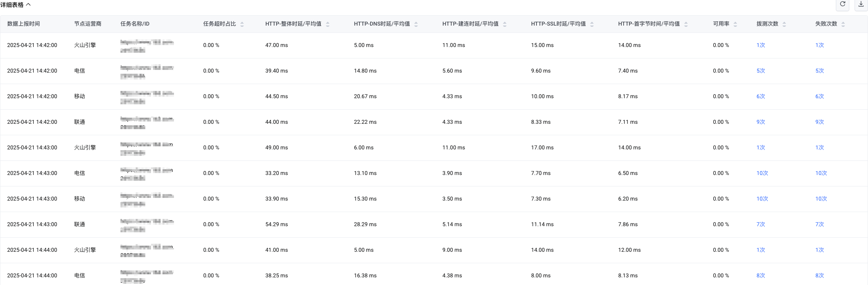868x285 pixels.
Task: Click the 8.17 ms first-byte cell
Action: pos(628,96)
